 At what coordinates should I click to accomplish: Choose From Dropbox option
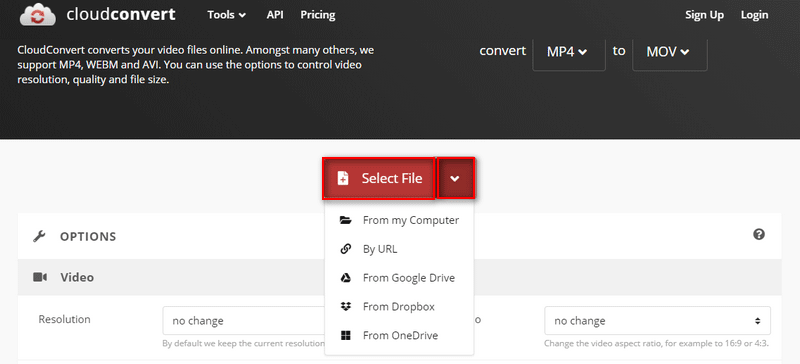[399, 307]
